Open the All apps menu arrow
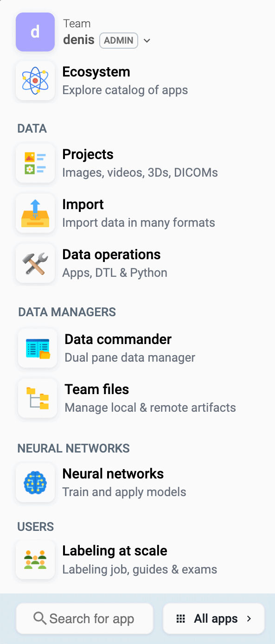Image resolution: width=275 pixels, height=644 pixels. [x=249, y=618]
